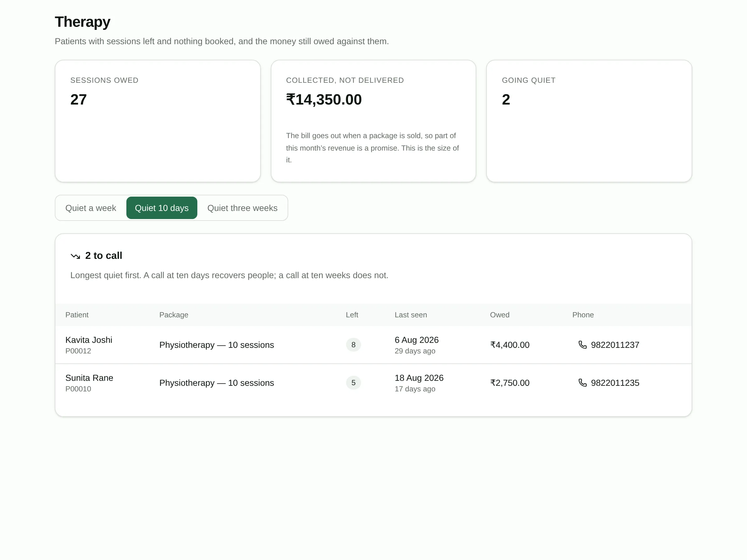This screenshot has width=747, height=560.
Task: Open patient Sunita Rane
Action: pos(89,378)
